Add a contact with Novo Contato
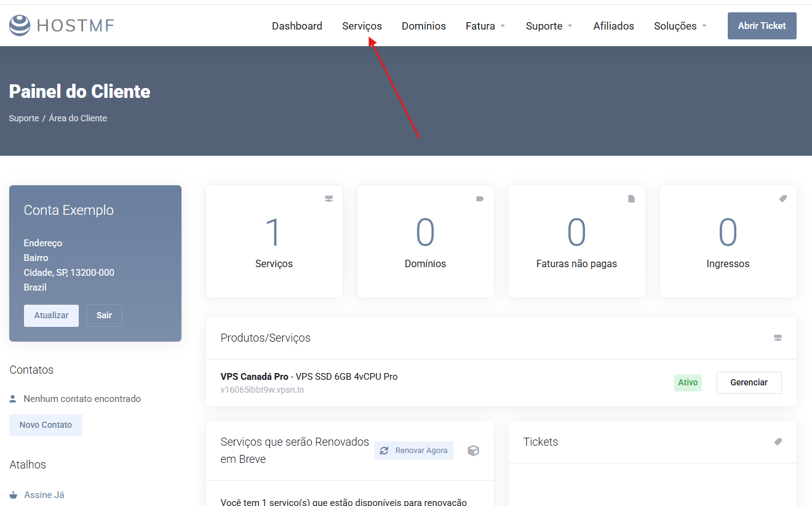Viewport: 812px width, 506px height. tap(46, 425)
